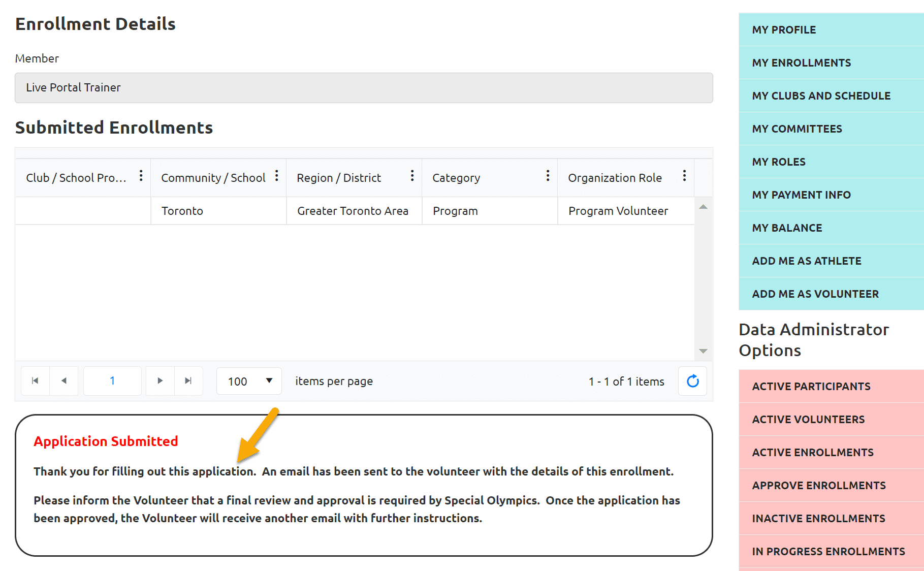Open column menu for Club / School Program
The image size is (924, 571).
click(x=141, y=176)
